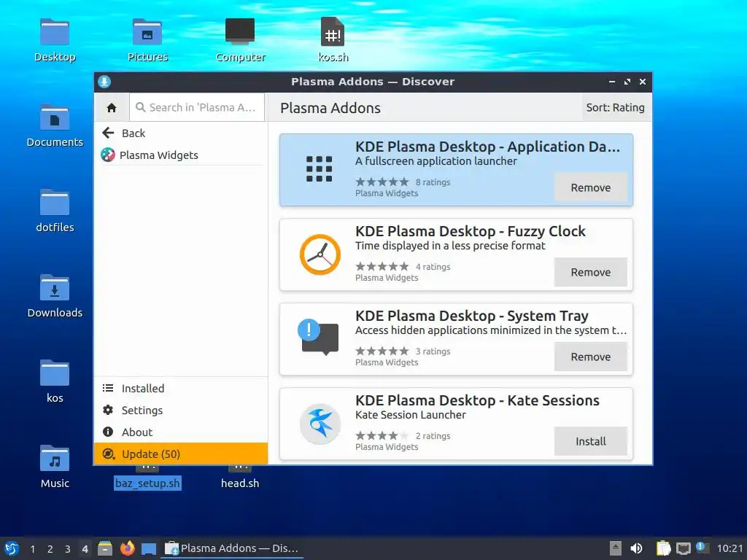Open the removable devices tray icon
747x560 pixels.
pos(616,548)
